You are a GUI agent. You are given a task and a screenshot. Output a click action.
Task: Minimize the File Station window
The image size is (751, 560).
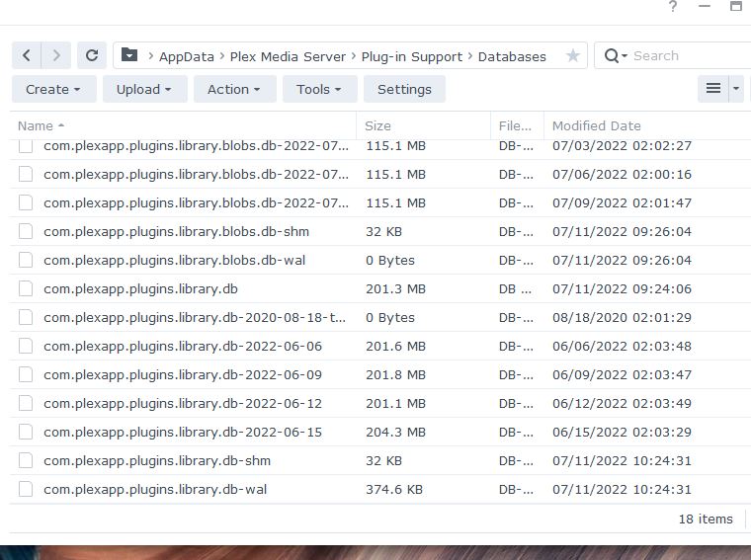pyautogui.click(x=705, y=6)
